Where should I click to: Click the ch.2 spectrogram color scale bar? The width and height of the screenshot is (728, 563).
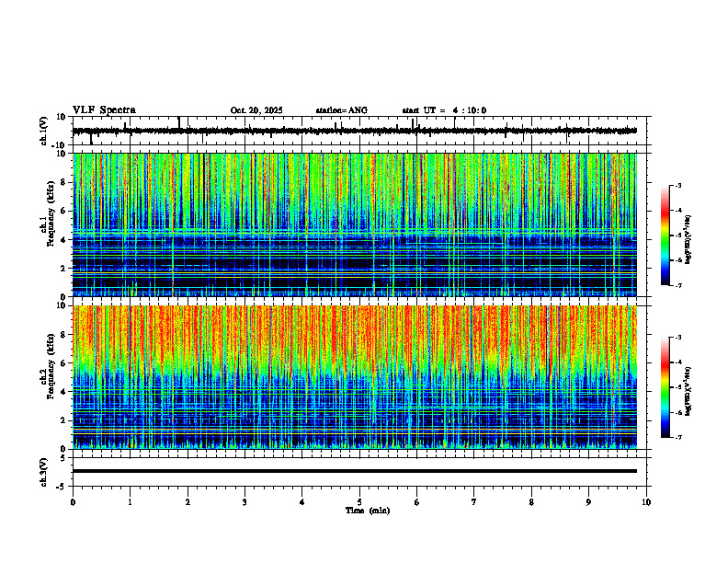[665, 387]
